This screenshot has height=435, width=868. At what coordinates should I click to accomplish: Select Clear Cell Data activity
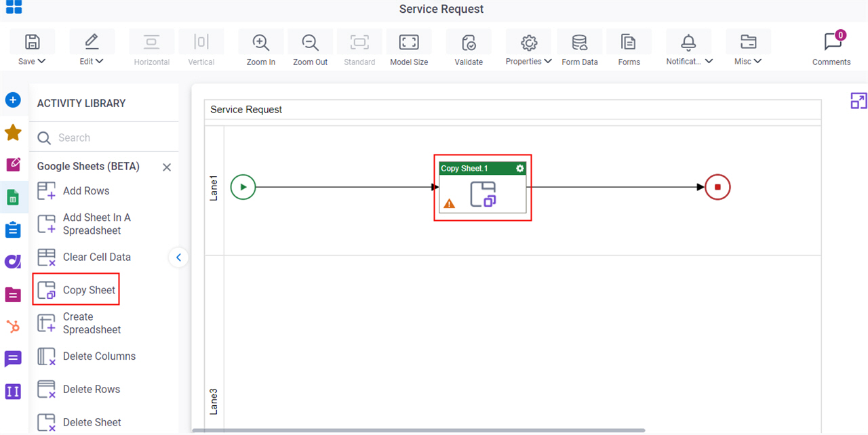(x=85, y=257)
